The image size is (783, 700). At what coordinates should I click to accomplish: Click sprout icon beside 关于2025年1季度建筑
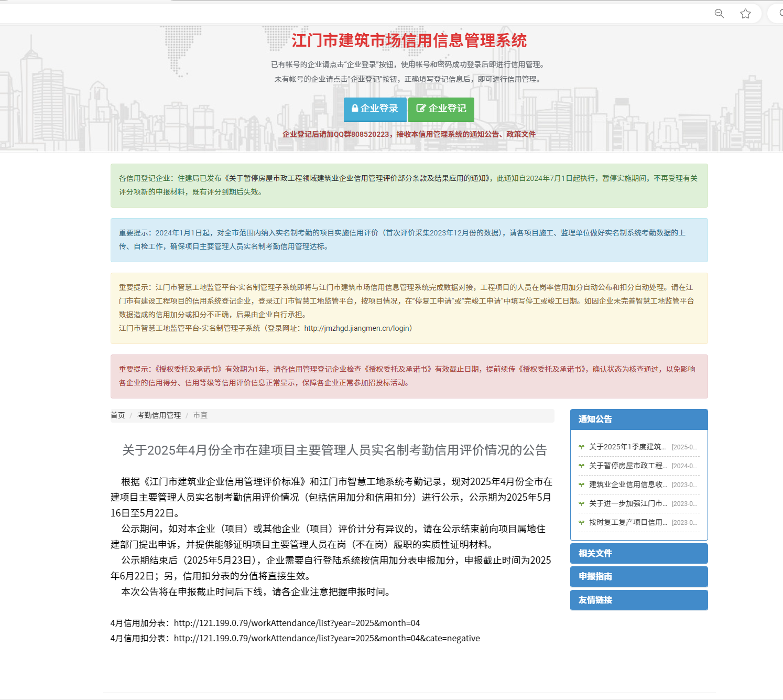point(581,447)
